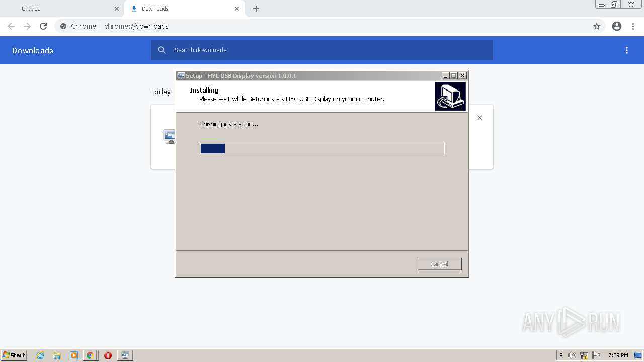Reload the downloads page
The image size is (644, 362).
click(x=43, y=26)
